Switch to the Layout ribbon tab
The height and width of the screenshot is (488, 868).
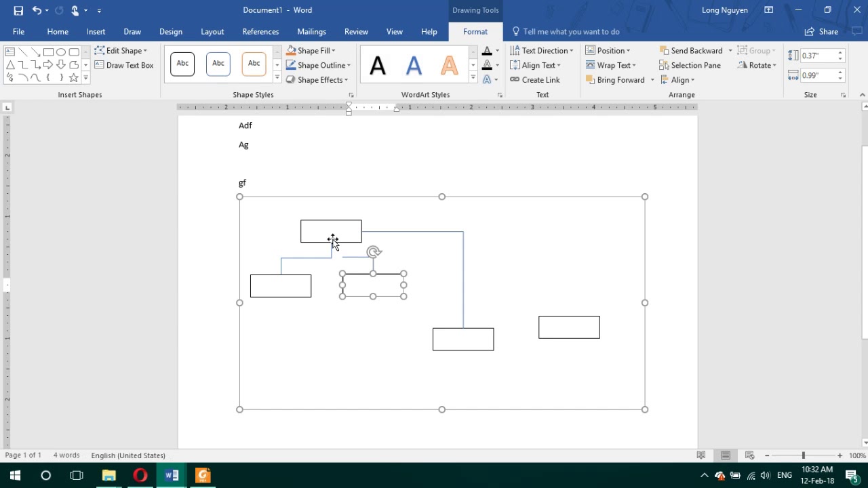coord(212,32)
